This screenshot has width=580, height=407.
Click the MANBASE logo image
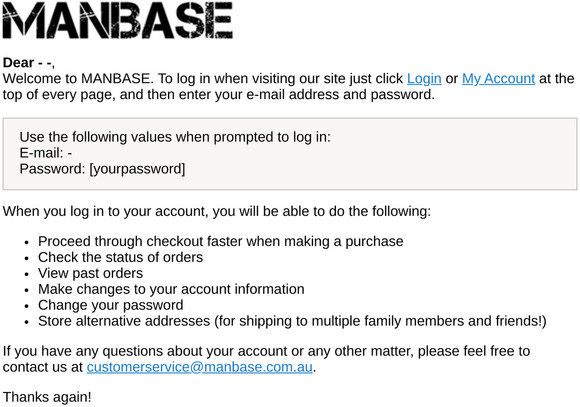click(118, 20)
